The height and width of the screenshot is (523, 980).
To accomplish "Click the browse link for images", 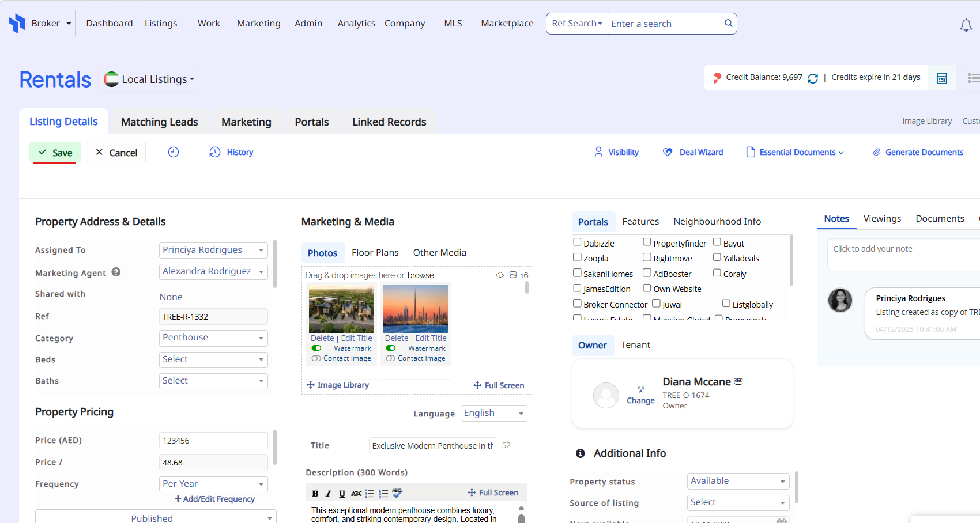I will pyautogui.click(x=420, y=275).
